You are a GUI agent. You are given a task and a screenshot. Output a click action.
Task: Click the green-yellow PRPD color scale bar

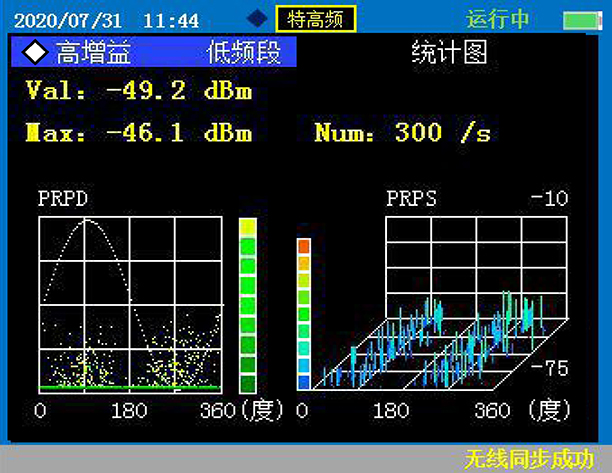247,306
